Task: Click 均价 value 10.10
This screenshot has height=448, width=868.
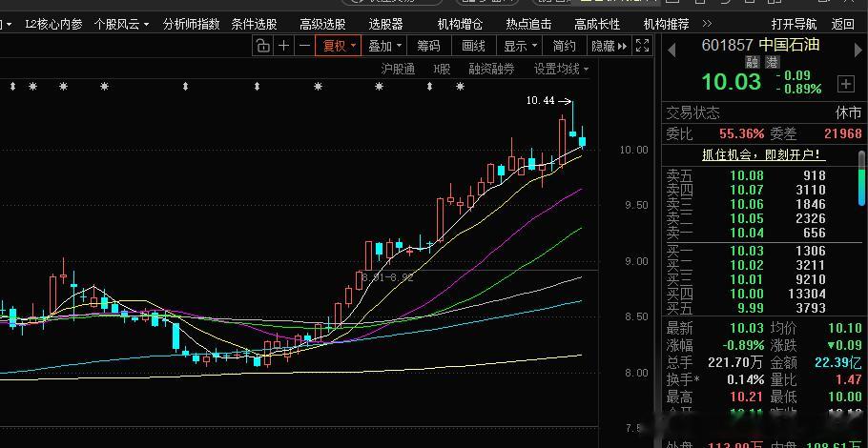Action: pyautogui.click(x=845, y=329)
